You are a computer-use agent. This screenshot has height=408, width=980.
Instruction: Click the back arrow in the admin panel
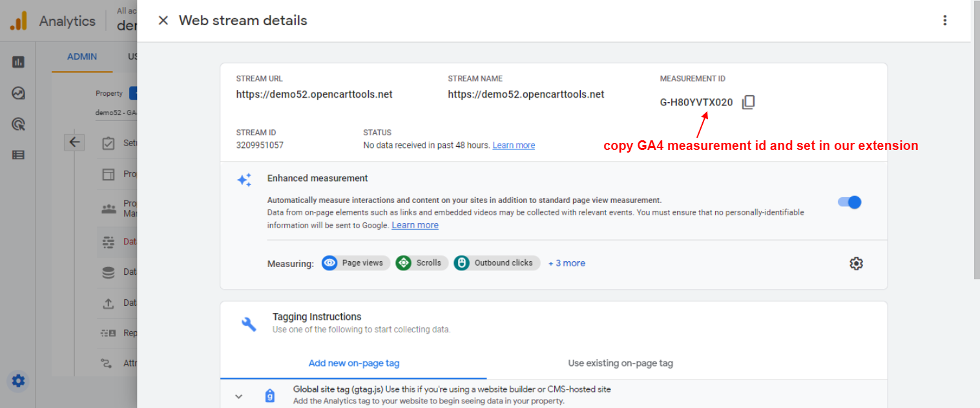pyautogui.click(x=75, y=142)
